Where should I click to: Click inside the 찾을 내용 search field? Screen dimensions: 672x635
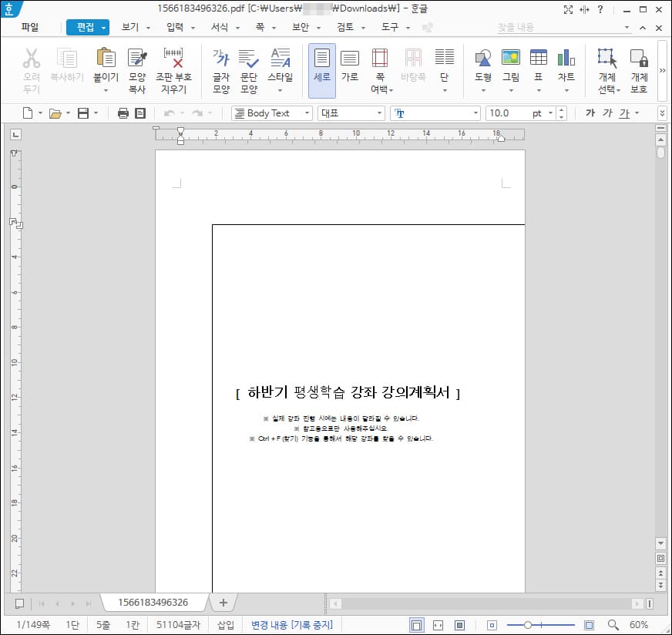pyautogui.click(x=532, y=26)
